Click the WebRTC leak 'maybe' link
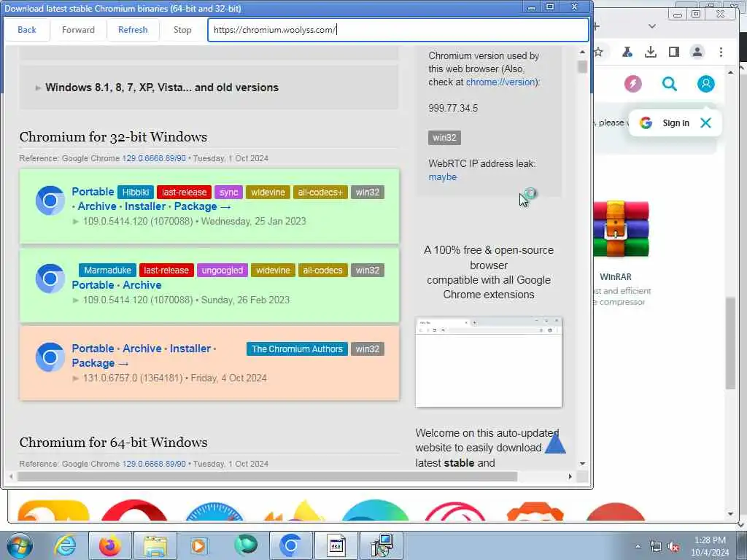Screen dimensions: 747x560 (443, 177)
